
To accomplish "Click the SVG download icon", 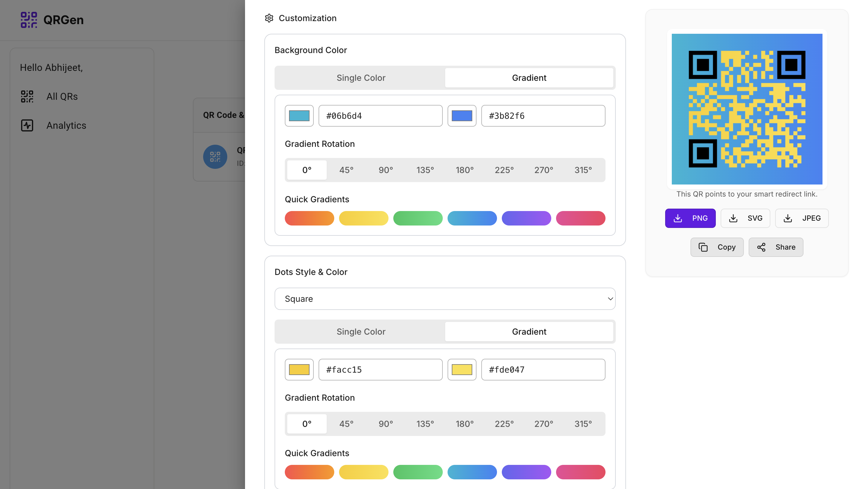I will [733, 218].
